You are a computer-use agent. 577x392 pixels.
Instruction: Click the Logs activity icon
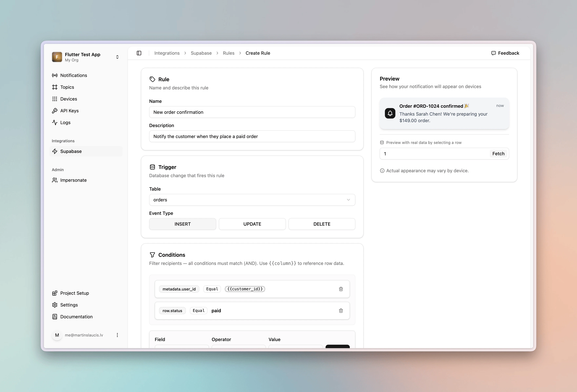click(55, 122)
